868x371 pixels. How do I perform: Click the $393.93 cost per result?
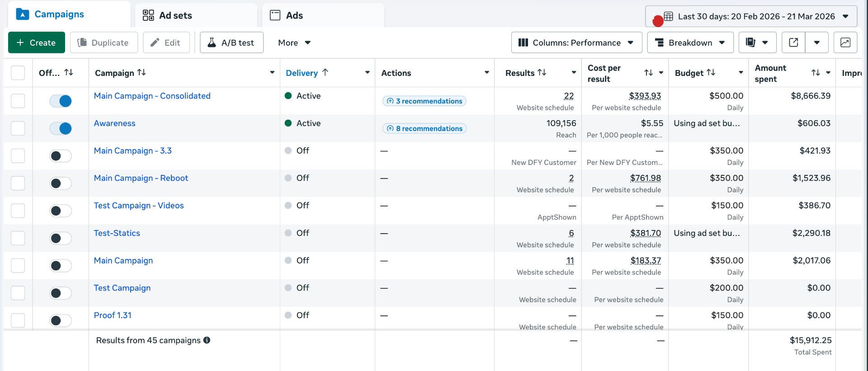point(645,96)
